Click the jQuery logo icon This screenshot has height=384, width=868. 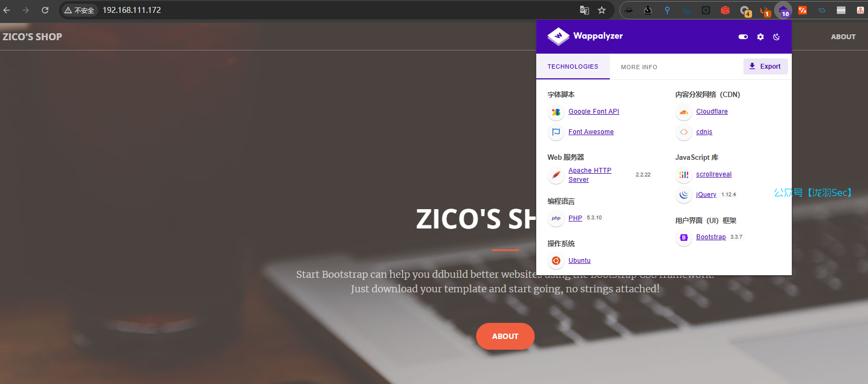pos(684,195)
